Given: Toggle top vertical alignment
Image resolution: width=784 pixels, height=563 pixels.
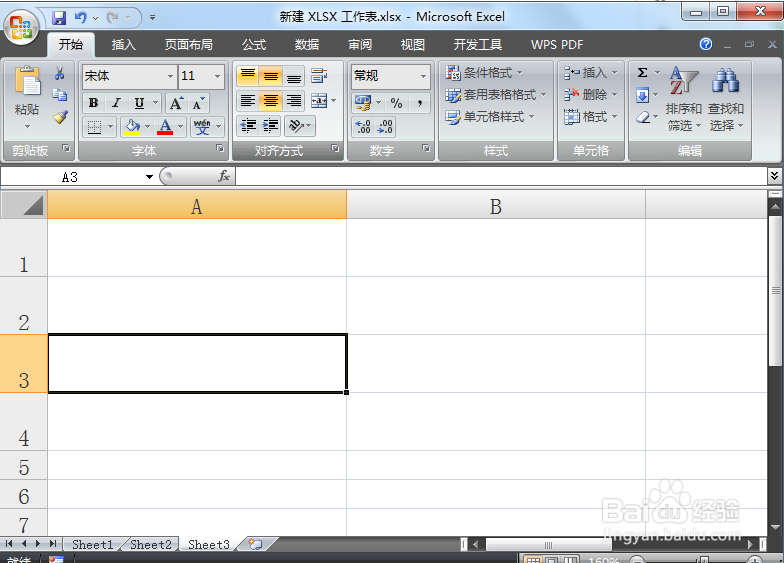Looking at the screenshot, I should (x=248, y=76).
